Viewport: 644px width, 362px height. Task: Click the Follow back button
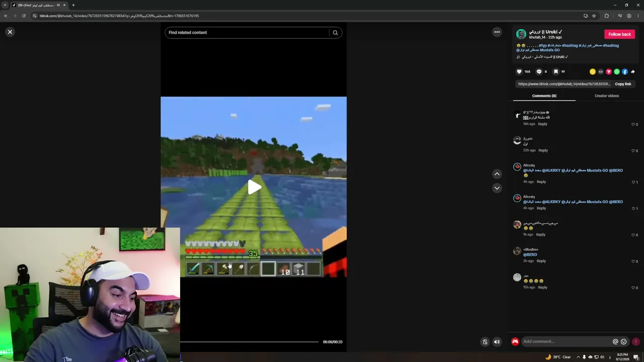coord(619,34)
